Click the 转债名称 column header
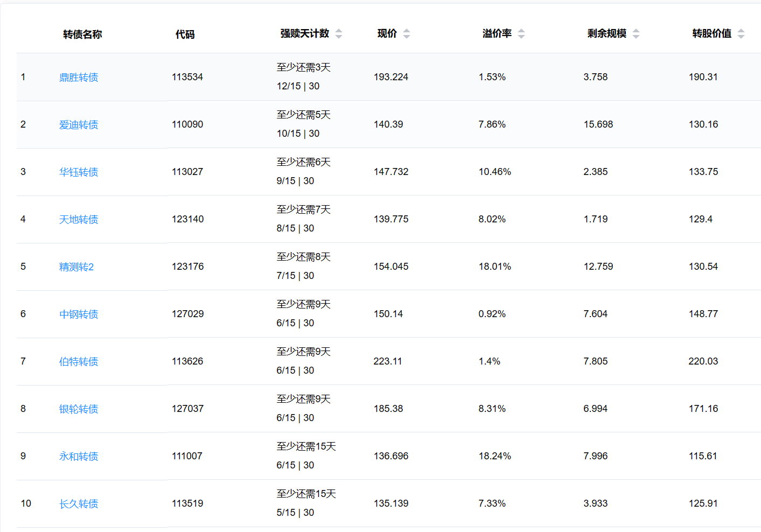 pyautogui.click(x=82, y=34)
